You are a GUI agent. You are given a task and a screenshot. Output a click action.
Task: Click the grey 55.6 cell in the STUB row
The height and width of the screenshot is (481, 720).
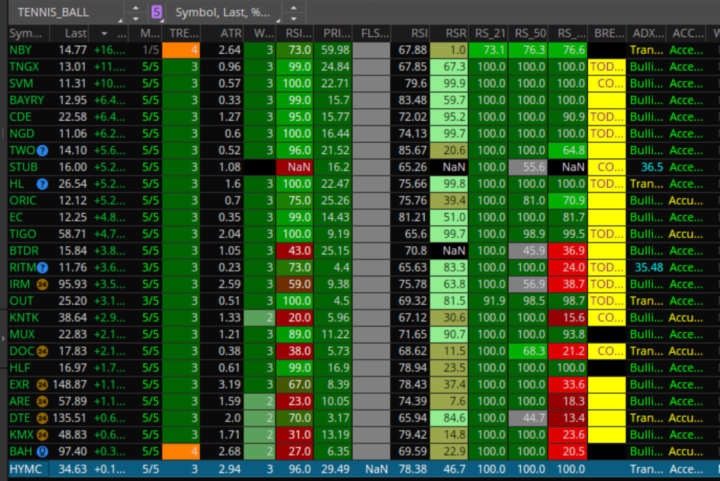point(528,167)
